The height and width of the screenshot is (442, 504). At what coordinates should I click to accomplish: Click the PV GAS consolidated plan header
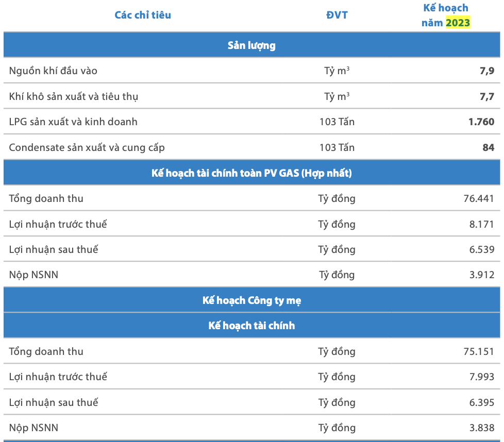(251, 173)
